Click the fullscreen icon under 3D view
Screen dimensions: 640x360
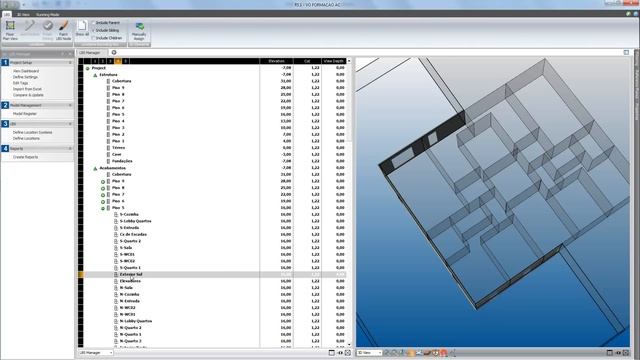coord(626,353)
